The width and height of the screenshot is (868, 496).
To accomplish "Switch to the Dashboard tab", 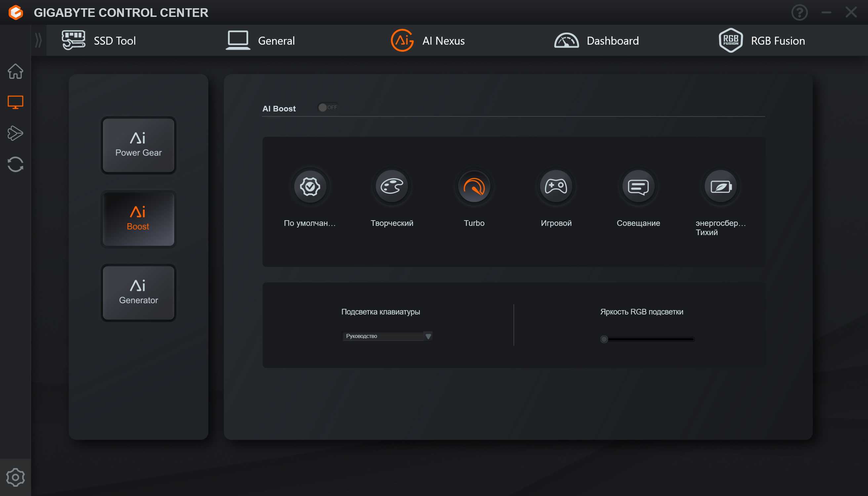I will pos(596,41).
